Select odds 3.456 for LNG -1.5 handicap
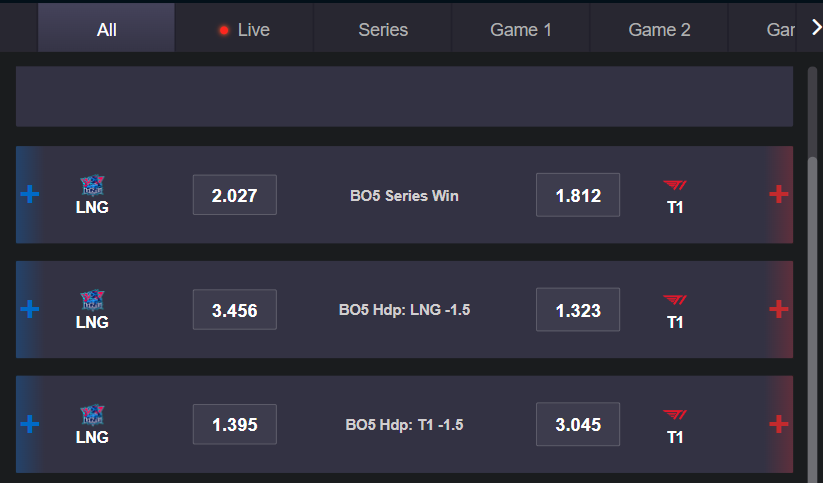The height and width of the screenshot is (483, 823). pyautogui.click(x=235, y=310)
